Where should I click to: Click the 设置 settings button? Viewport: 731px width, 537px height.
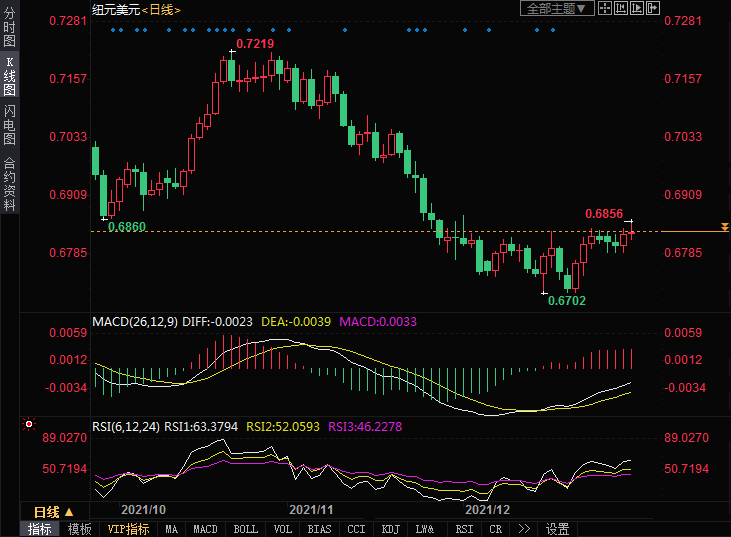(x=558, y=529)
